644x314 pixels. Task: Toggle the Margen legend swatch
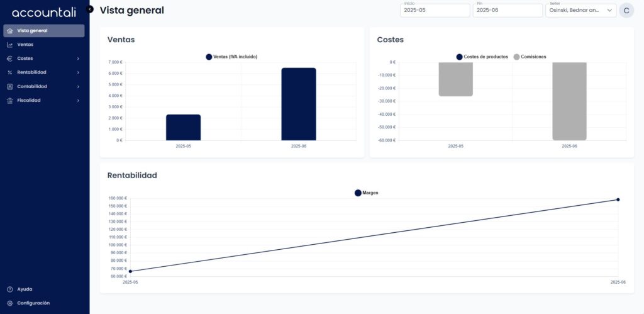click(x=358, y=193)
